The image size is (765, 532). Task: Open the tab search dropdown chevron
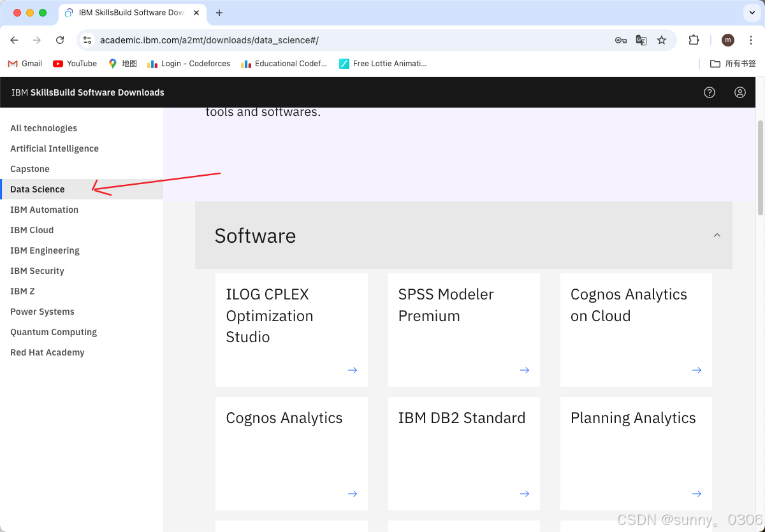751,13
